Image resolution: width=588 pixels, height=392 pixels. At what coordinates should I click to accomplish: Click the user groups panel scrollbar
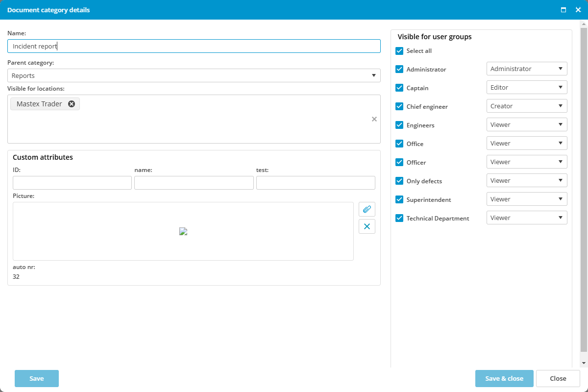[584, 189]
